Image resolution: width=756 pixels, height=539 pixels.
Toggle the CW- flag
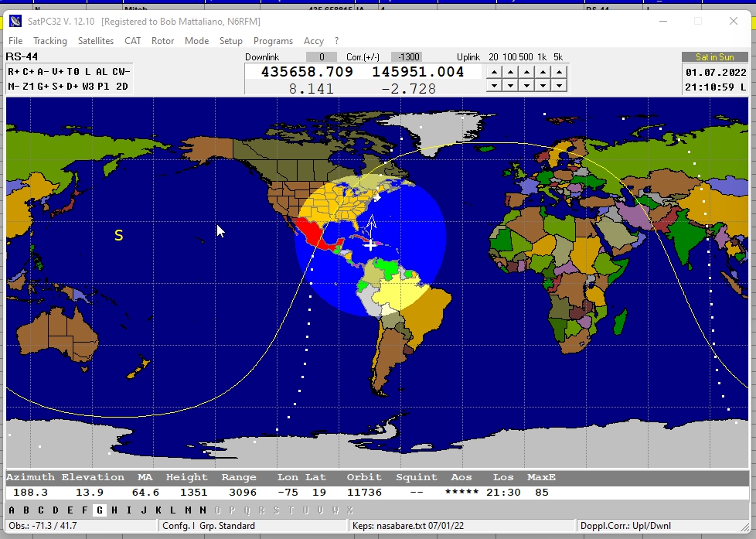click(x=121, y=71)
